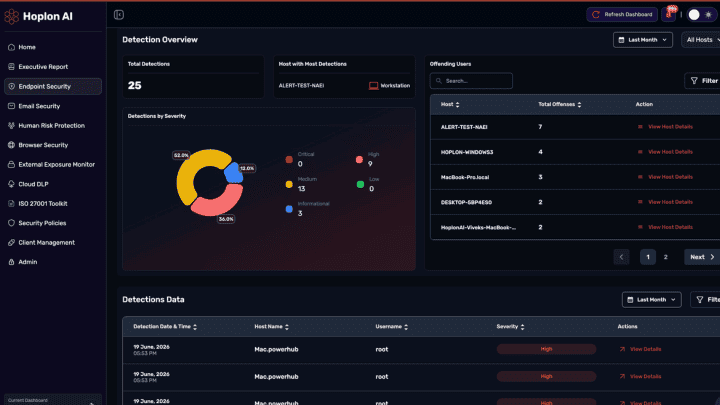720x405 pixels.
Task: Click the calendar icon in Detections Data dropdown
Action: point(630,300)
